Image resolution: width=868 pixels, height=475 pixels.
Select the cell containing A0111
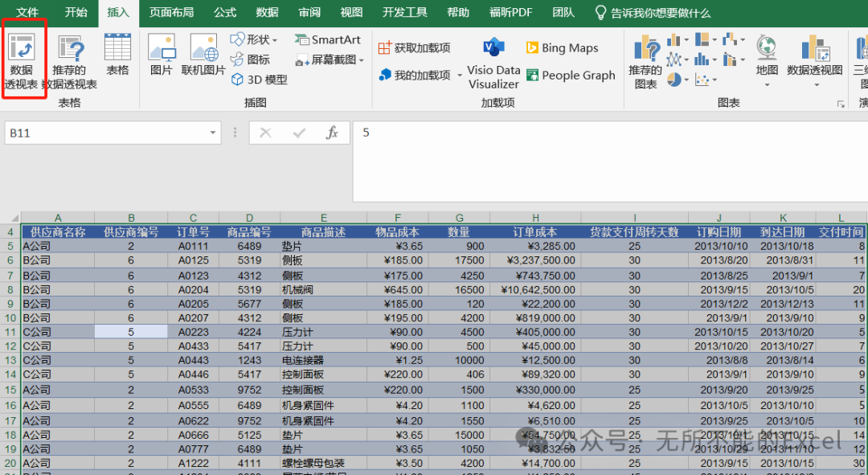[x=193, y=247]
